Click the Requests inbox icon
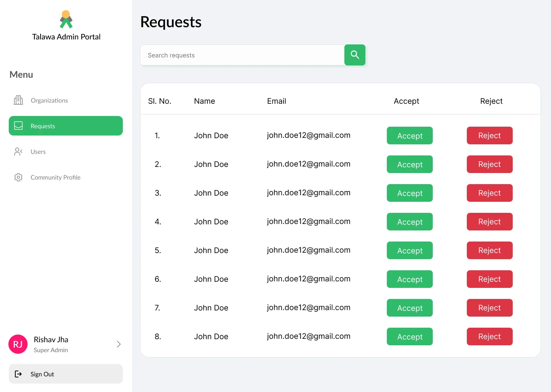 pos(18,126)
